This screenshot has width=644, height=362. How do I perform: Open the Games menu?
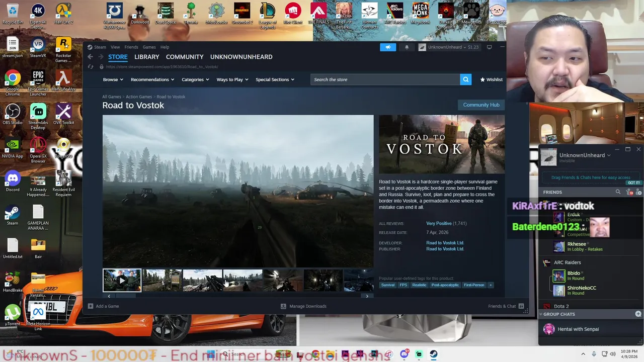tap(149, 47)
